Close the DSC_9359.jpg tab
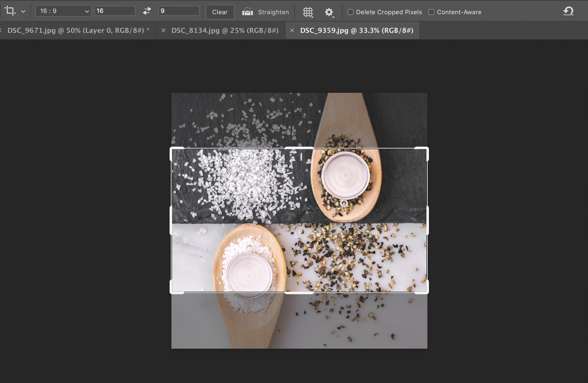This screenshot has width=588, height=383. 292,30
